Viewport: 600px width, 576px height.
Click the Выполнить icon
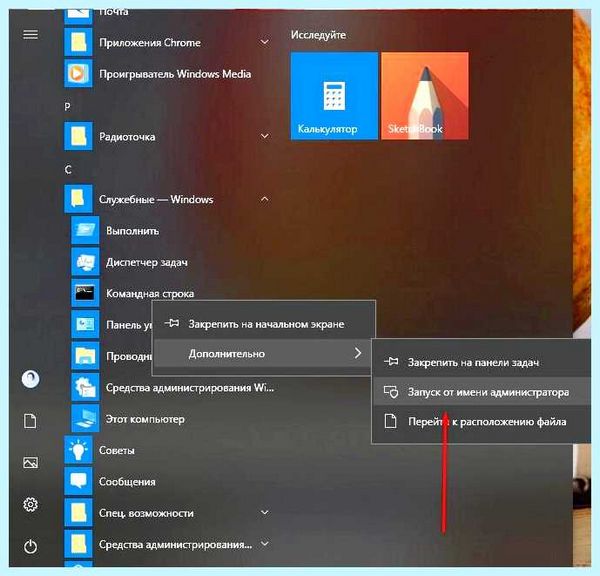[85, 230]
